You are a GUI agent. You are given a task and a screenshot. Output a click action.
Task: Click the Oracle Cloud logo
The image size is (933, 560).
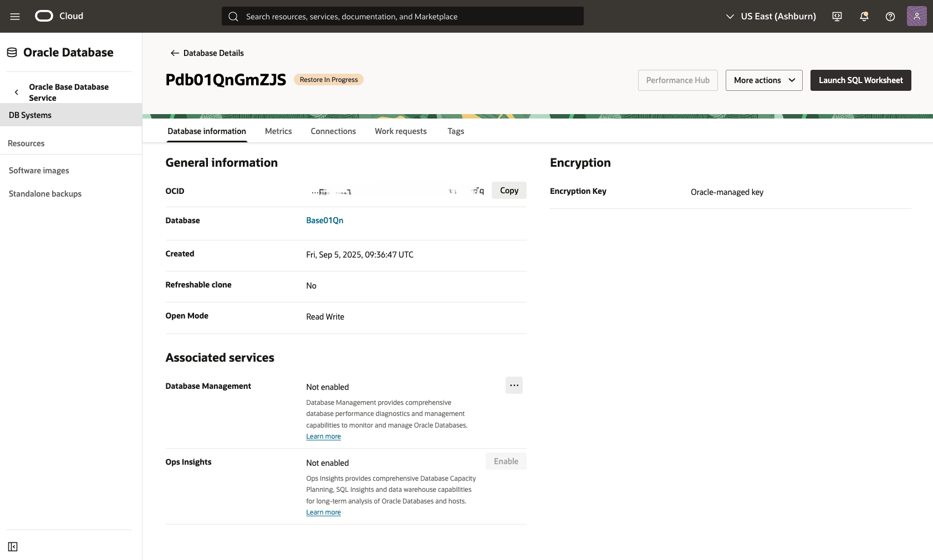(43, 16)
